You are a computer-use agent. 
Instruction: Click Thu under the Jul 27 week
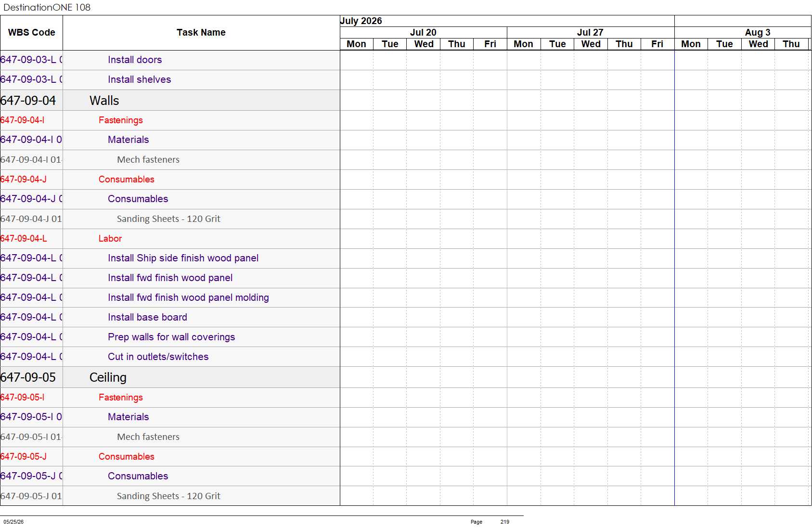coord(624,44)
